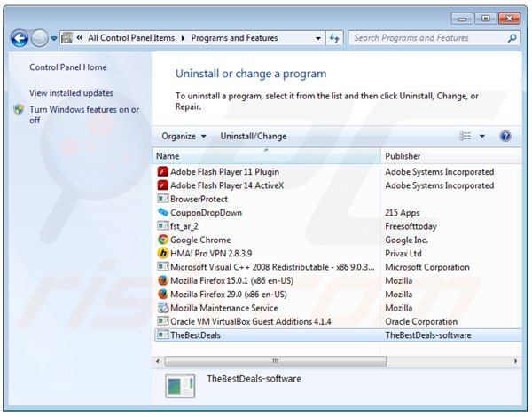Click the Mozilla Firefox 15.0.1 icon
This screenshot has height=417, width=532.
click(x=163, y=280)
